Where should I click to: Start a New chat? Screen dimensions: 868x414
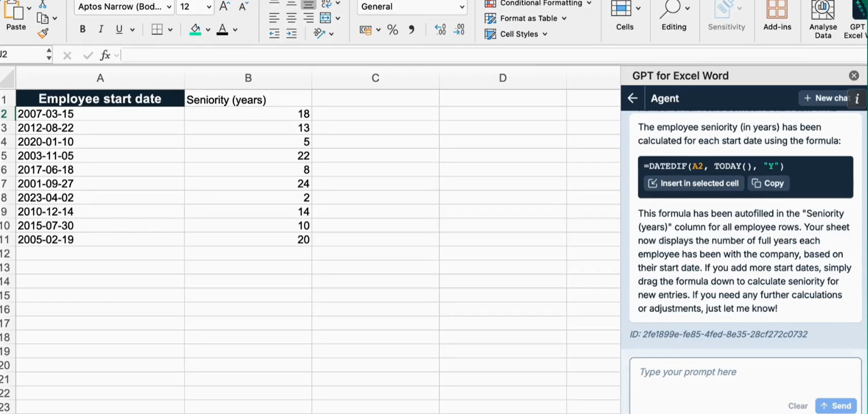[x=826, y=98]
